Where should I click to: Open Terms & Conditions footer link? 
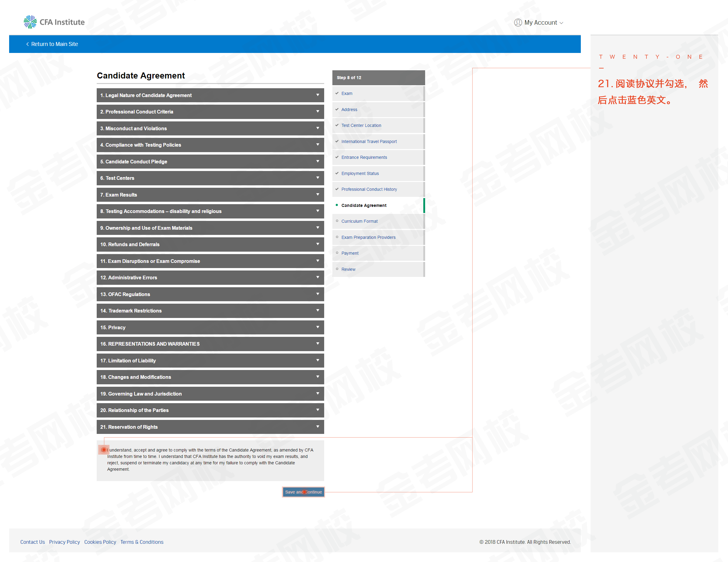click(x=142, y=542)
